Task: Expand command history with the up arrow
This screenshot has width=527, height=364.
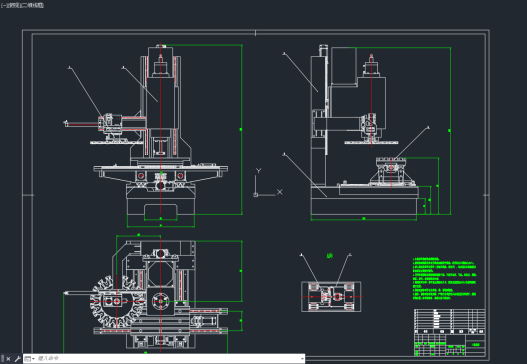Action: [x=302, y=359]
